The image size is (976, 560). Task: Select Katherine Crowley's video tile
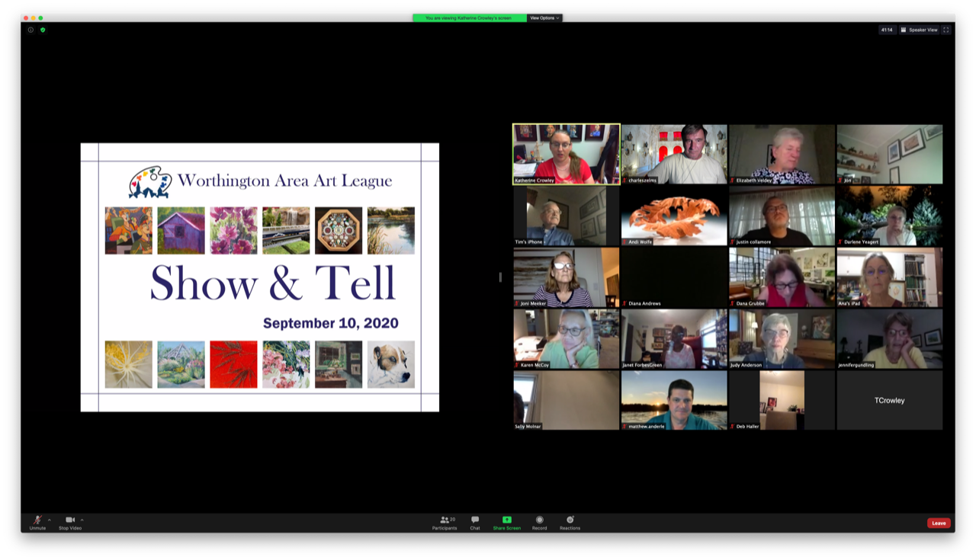click(567, 155)
